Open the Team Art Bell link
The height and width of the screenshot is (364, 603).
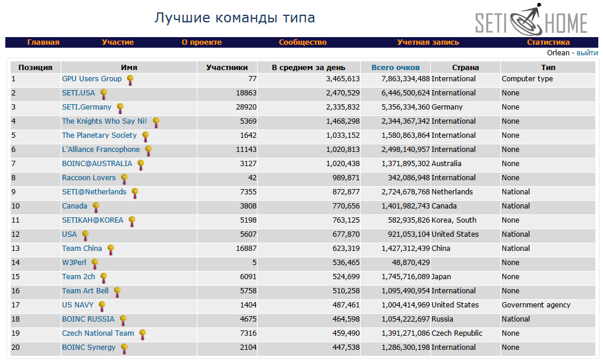[85, 291]
